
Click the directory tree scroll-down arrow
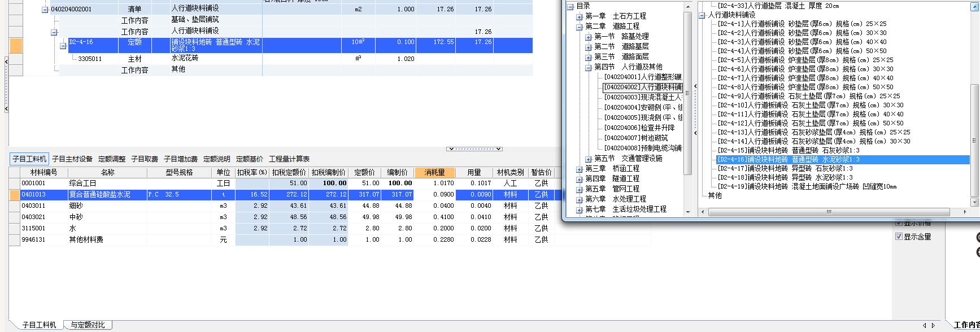(x=687, y=212)
